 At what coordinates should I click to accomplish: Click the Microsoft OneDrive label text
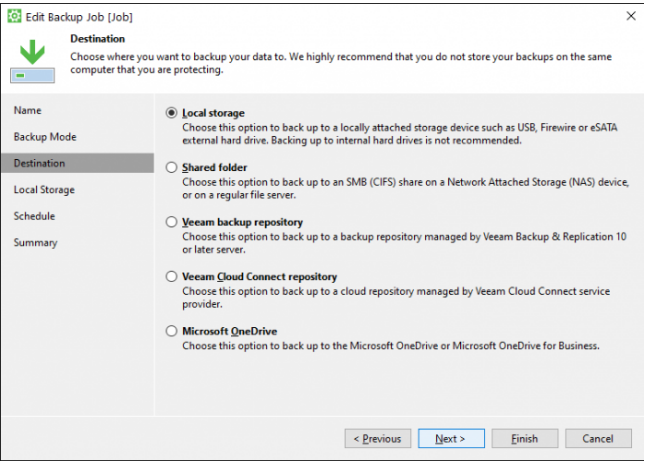pos(230,331)
